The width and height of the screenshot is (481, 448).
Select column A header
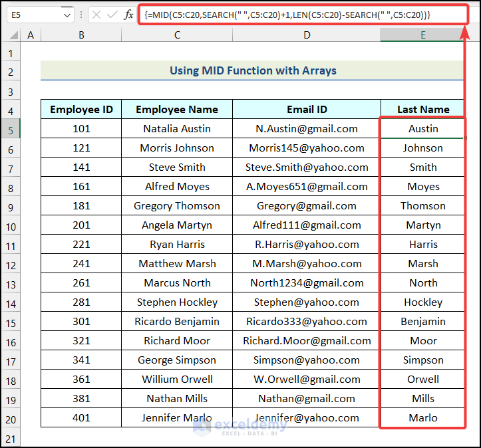31,35
